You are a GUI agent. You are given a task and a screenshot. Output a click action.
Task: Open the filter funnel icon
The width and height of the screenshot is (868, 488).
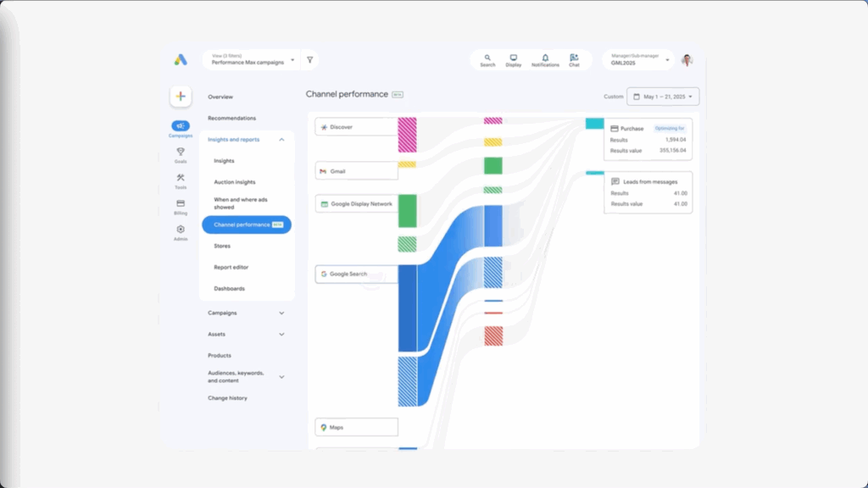(310, 60)
